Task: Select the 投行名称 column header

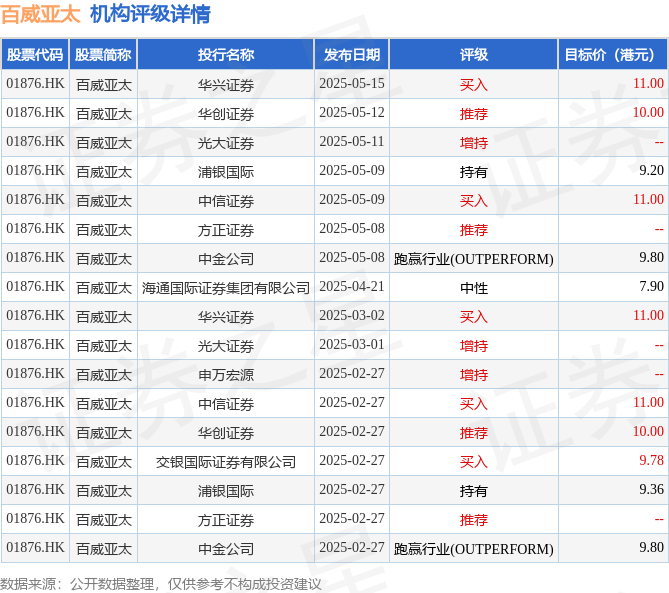Action: pyautogui.click(x=226, y=55)
